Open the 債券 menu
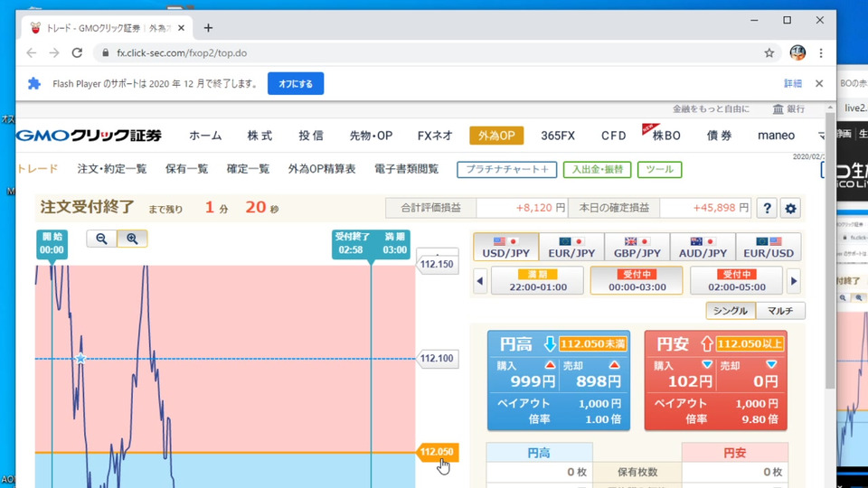The width and height of the screenshot is (868, 488). pyautogui.click(x=719, y=136)
